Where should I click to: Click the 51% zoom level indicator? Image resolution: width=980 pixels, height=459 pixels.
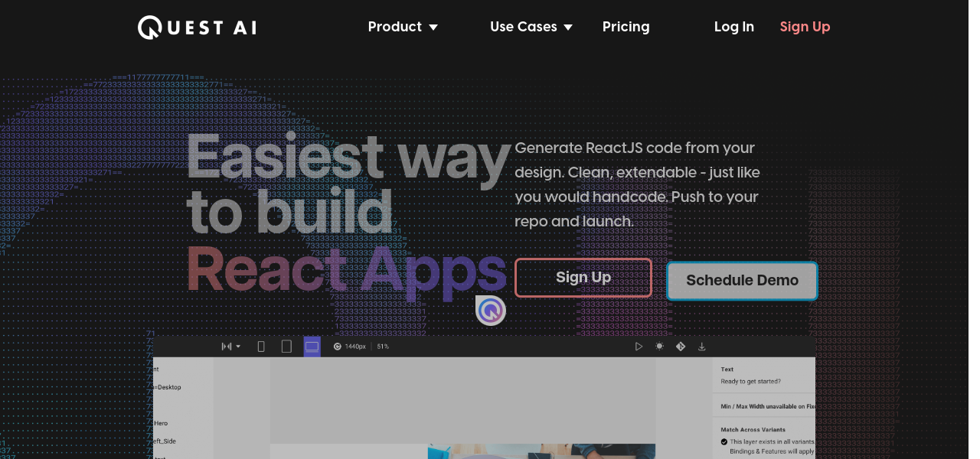coord(383,347)
